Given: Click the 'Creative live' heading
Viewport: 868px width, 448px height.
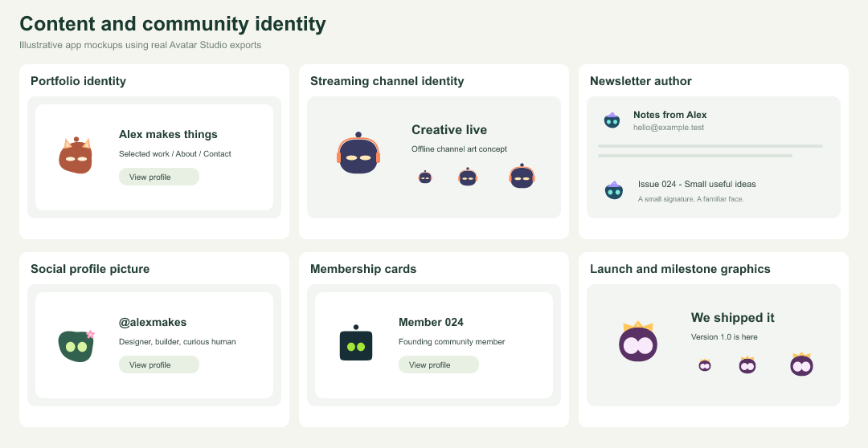Looking at the screenshot, I should click(x=449, y=130).
